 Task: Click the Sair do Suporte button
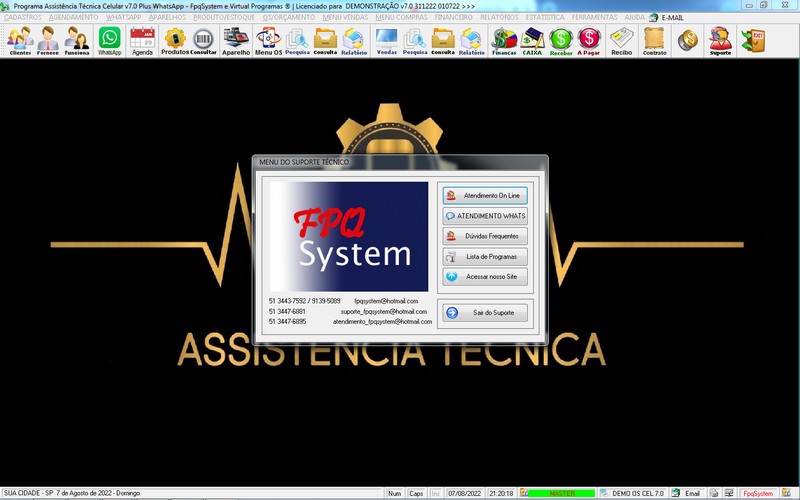(x=485, y=313)
